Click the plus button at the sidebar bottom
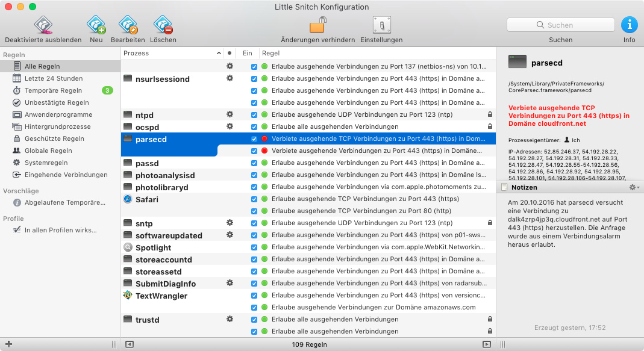Image resolution: width=644 pixels, height=351 pixels. click(x=8, y=344)
